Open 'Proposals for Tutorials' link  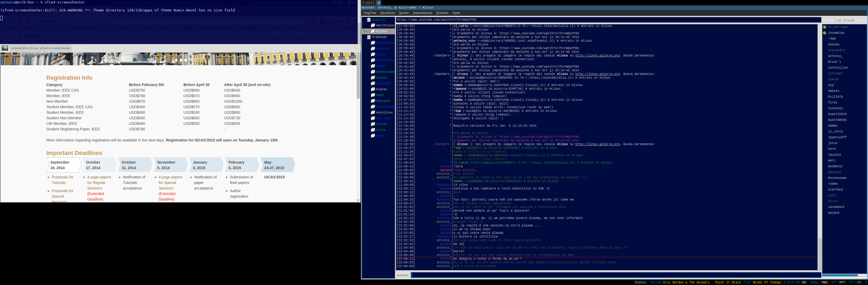pyautogui.click(x=62, y=180)
